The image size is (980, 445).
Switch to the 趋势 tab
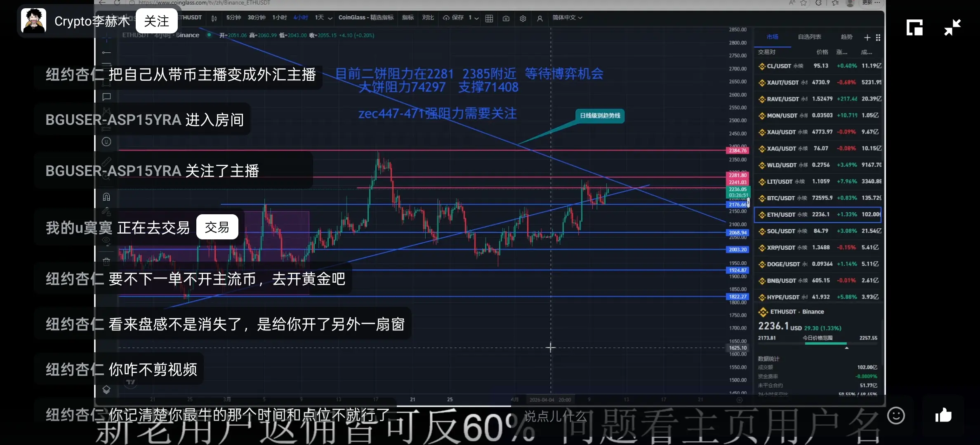846,37
